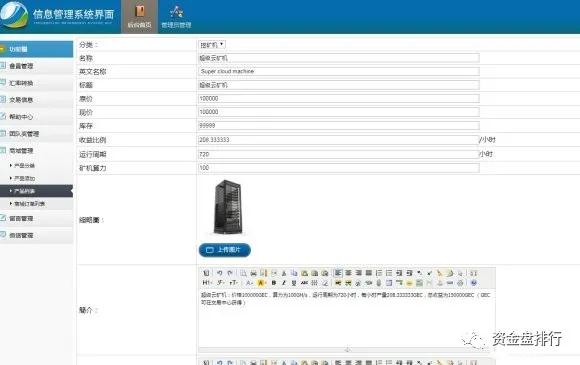
Task: Apply underline in the 简介 editor
Action: click(x=294, y=283)
